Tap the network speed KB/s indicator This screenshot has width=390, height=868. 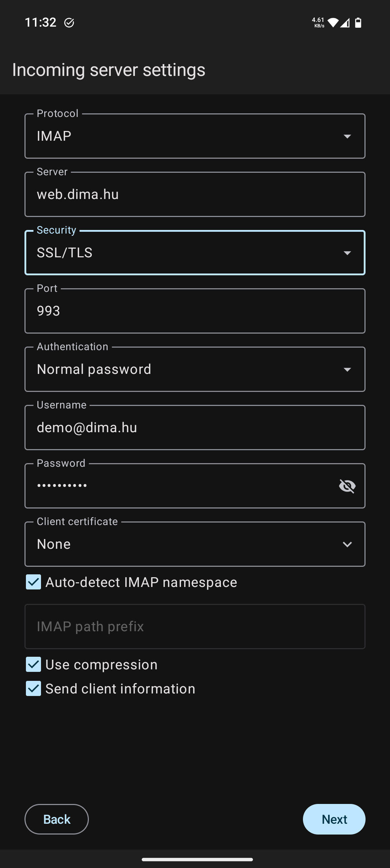click(318, 23)
